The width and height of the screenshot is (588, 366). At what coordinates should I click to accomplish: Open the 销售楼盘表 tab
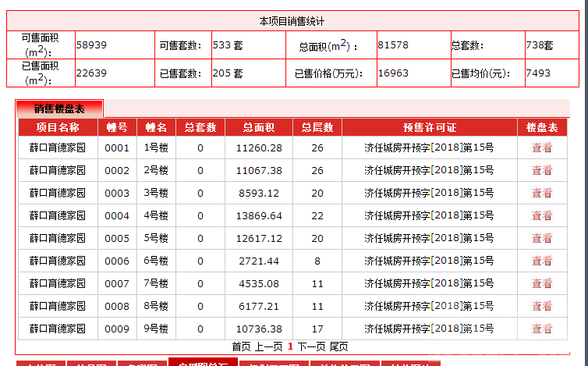point(59,108)
